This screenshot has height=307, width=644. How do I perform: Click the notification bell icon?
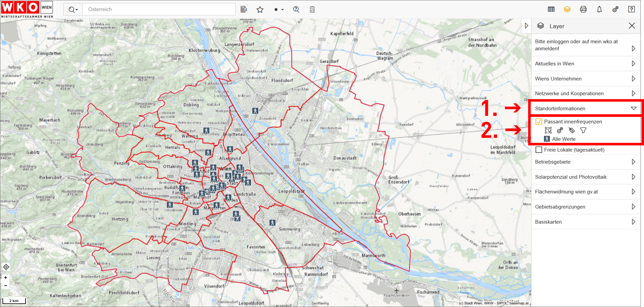click(599, 9)
